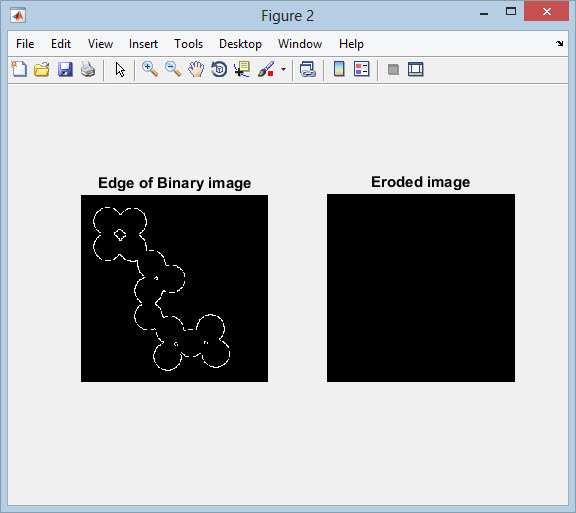The image size is (576, 513).
Task: Click the New Figure toolbar icon
Action: point(19,69)
